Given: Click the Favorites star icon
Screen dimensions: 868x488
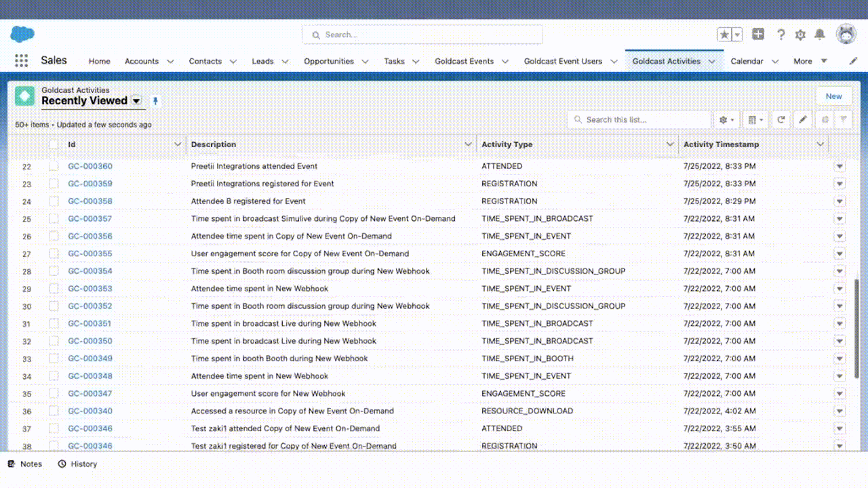Looking at the screenshot, I should tap(725, 35).
